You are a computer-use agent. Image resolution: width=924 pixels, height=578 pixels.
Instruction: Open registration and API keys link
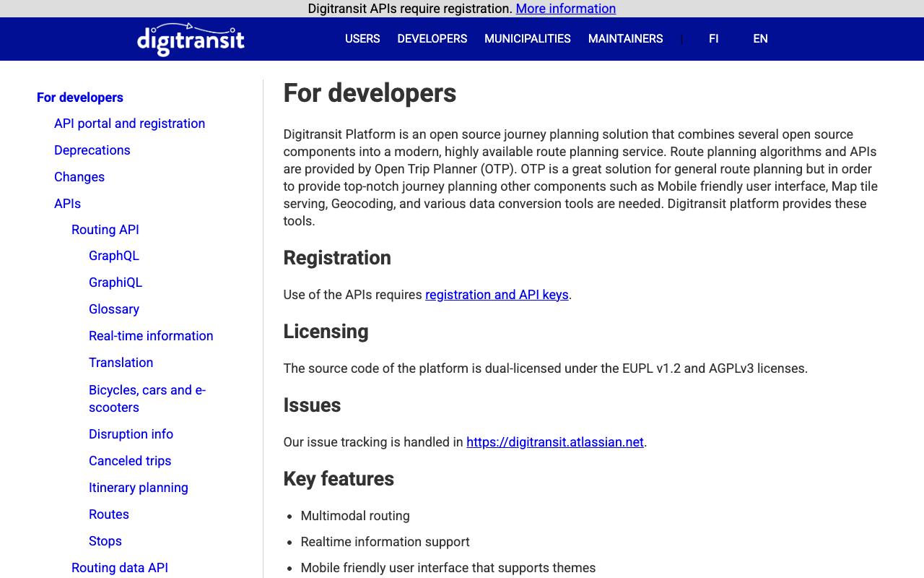click(x=497, y=295)
